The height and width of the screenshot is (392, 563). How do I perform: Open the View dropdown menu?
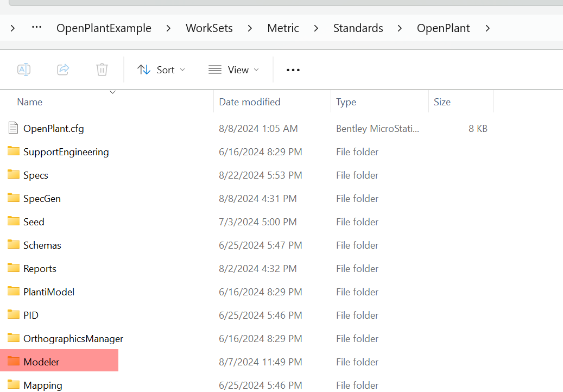[233, 70]
